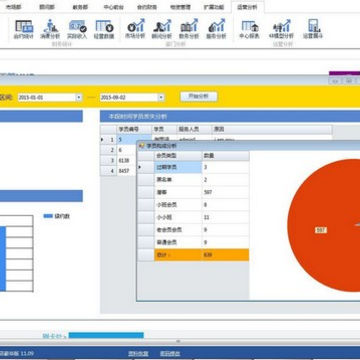Launch the 市场分析 market analysis icon
This screenshot has height=360, width=360.
pyautogui.click(x=135, y=30)
